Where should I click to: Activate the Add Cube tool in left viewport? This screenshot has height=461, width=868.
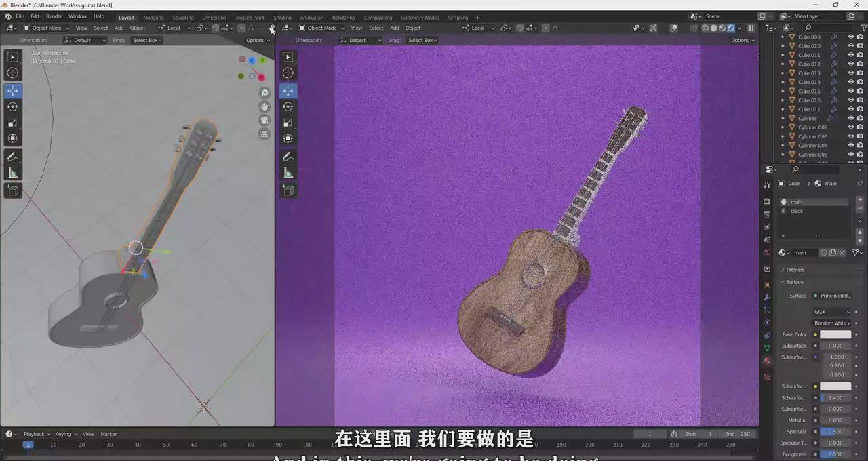coord(13,191)
